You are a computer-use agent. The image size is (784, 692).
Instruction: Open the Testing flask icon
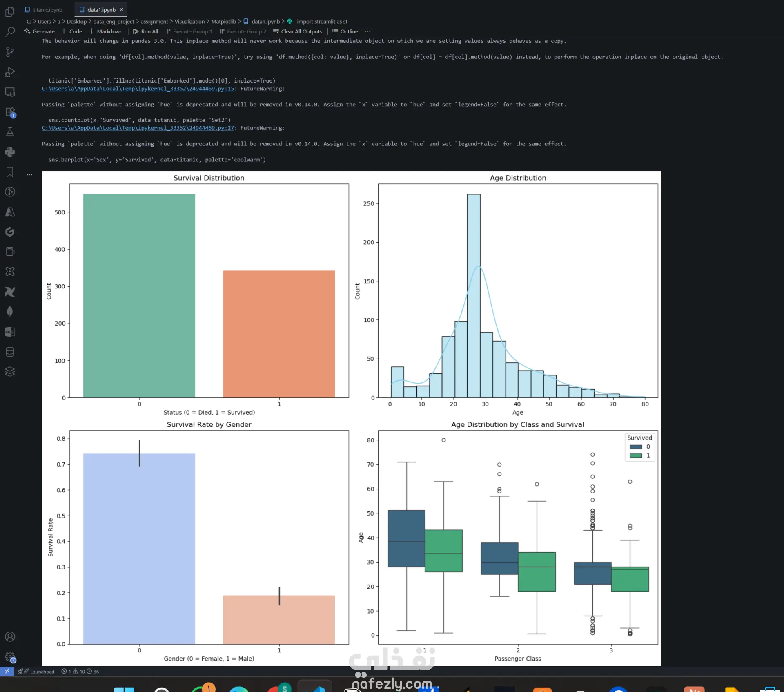(10, 132)
